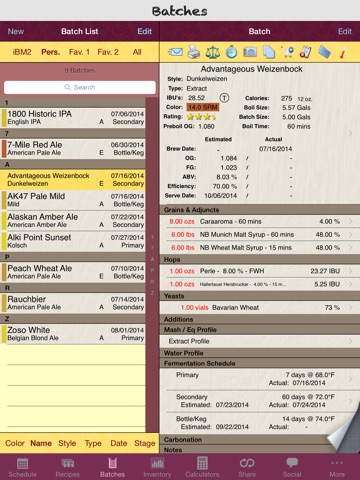
Task: Click the Water Profile section header
Action: coord(260,353)
